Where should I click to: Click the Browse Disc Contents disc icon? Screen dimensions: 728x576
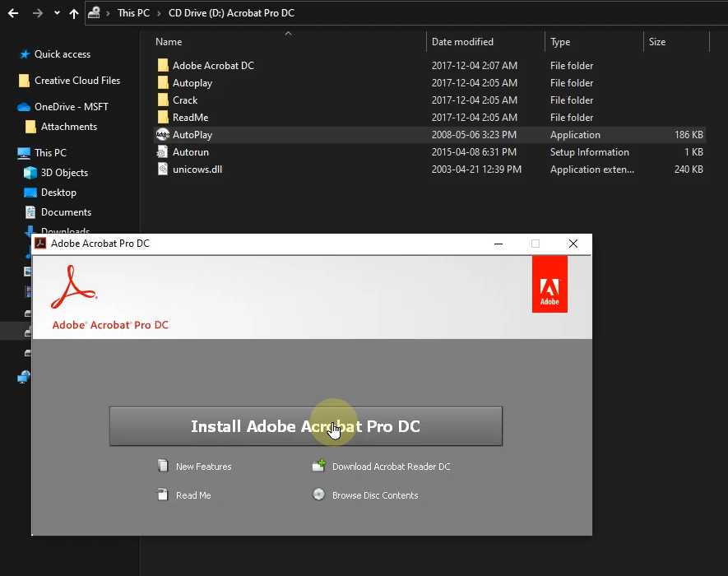319,495
